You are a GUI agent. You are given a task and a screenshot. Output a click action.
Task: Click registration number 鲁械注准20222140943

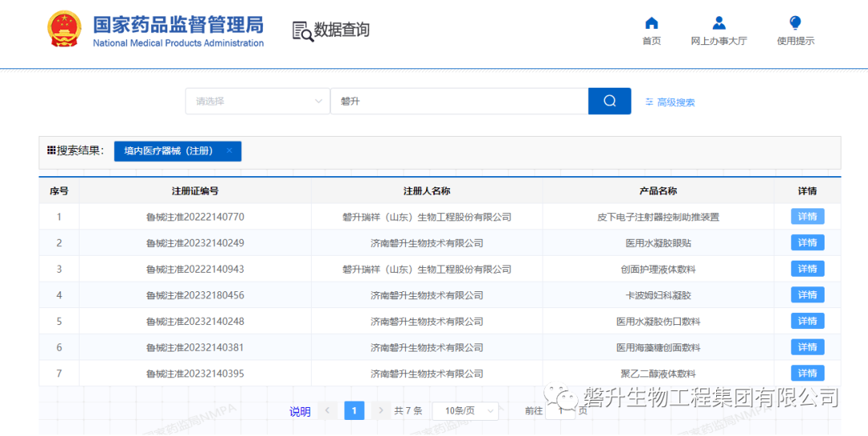tap(194, 269)
